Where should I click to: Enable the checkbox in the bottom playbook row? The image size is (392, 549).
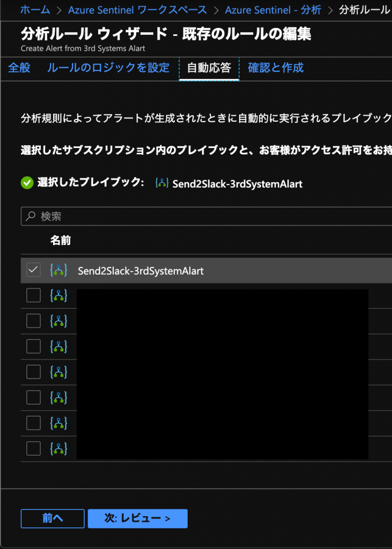(x=33, y=449)
